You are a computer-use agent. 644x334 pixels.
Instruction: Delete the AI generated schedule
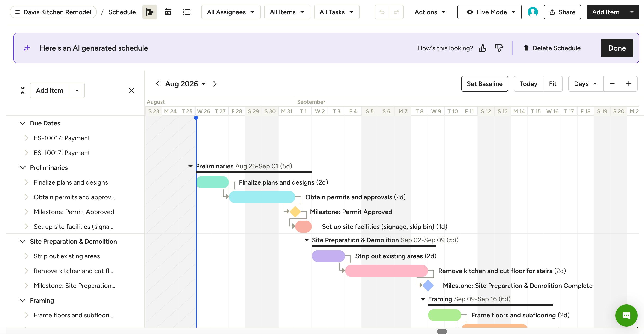552,48
